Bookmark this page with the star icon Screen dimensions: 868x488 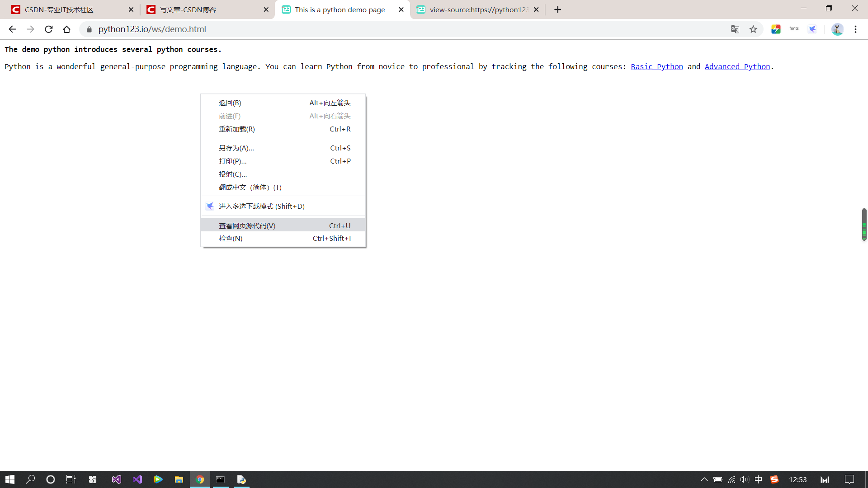coord(753,29)
